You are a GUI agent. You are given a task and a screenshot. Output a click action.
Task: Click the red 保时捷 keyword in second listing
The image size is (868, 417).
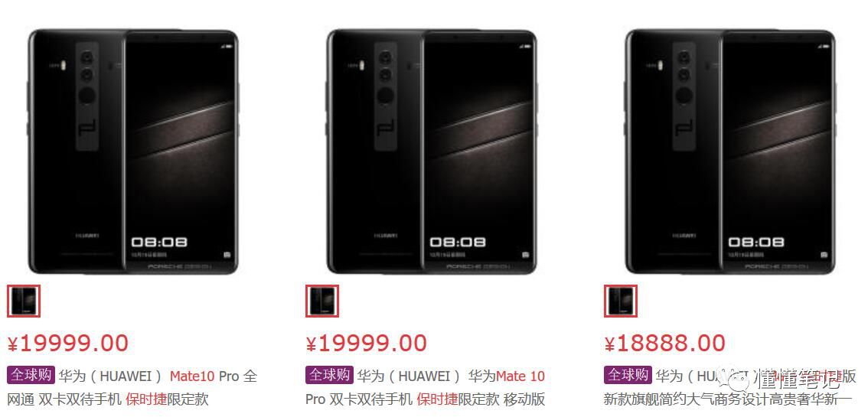pos(437,399)
